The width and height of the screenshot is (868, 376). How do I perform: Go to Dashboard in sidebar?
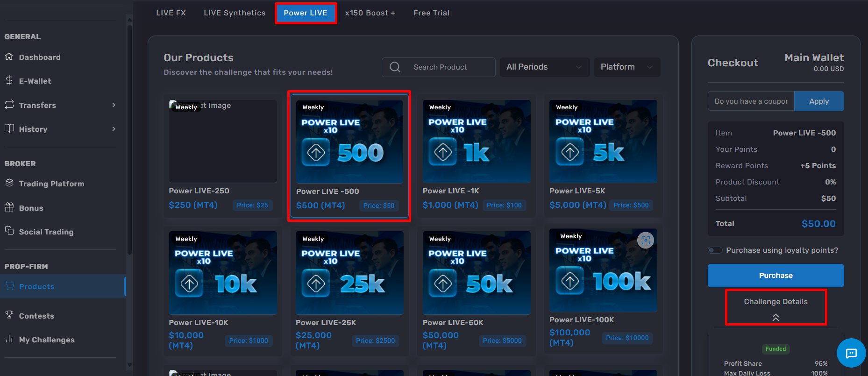tap(40, 57)
